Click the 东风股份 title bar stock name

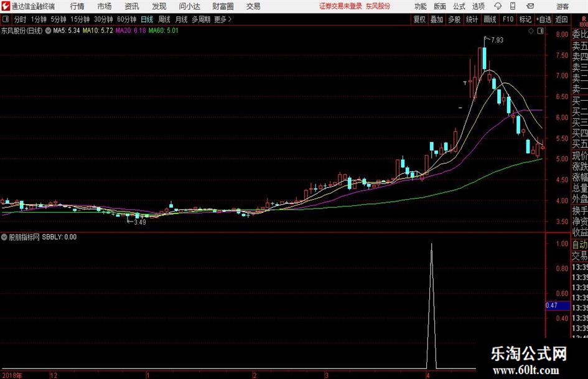[378, 6]
